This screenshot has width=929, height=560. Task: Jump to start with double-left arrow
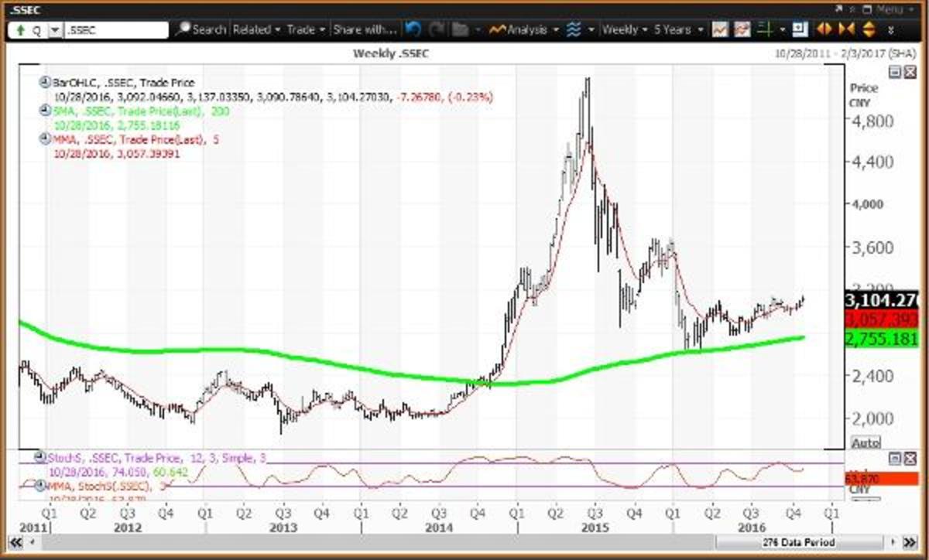click(15, 542)
